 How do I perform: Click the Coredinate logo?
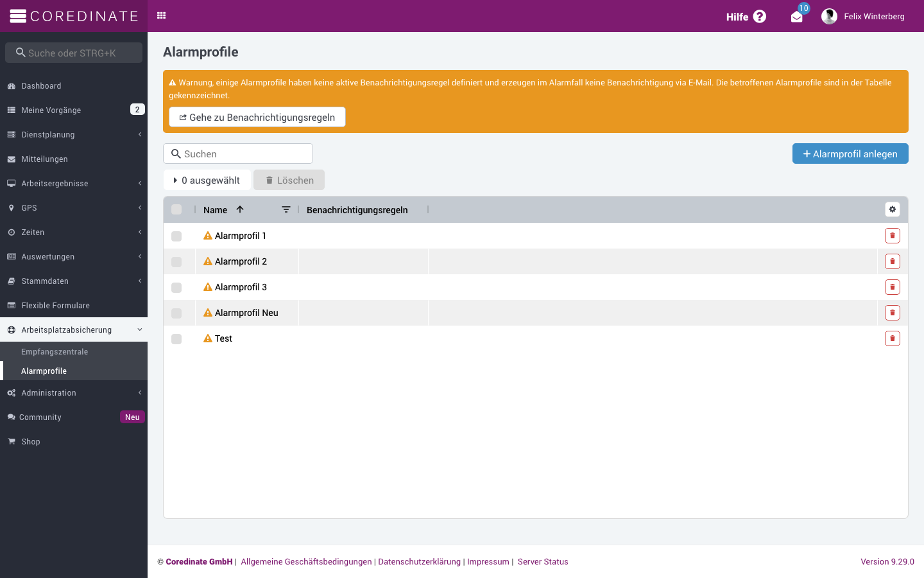point(74,16)
